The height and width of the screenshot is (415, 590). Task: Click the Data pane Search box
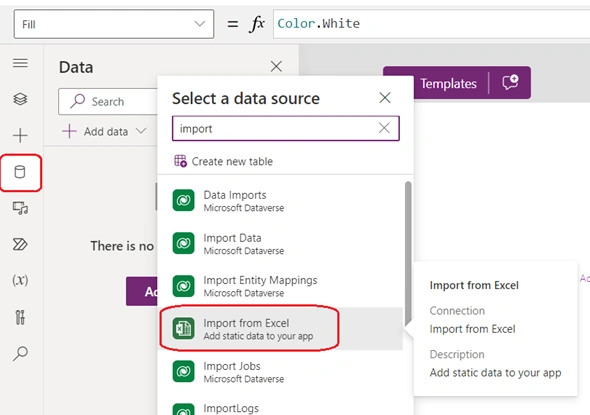pos(108,102)
